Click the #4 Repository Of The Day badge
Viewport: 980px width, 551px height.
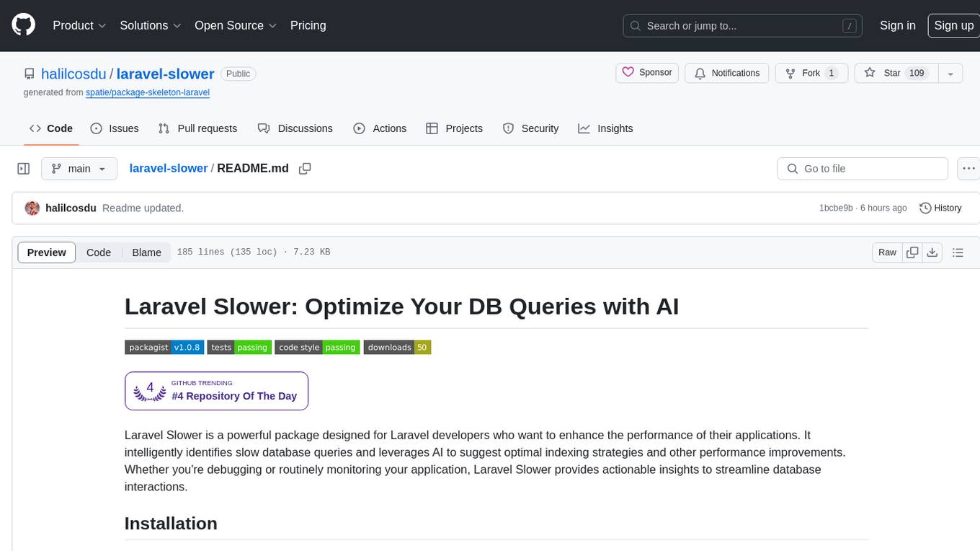coord(216,391)
